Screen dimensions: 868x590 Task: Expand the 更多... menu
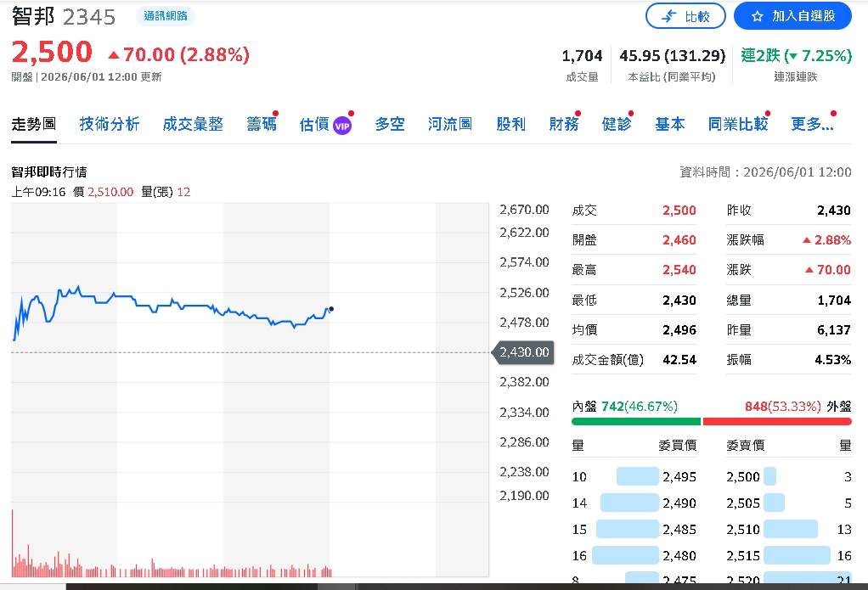click(x=812, y=124)
